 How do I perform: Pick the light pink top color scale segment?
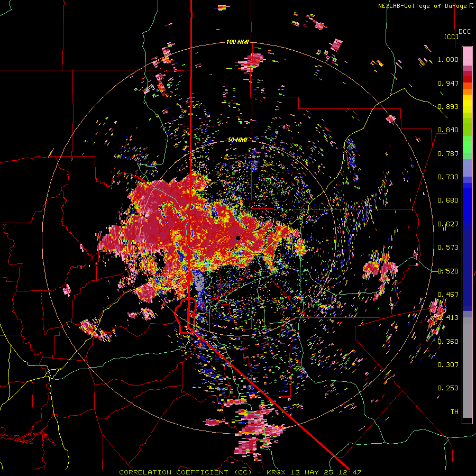click(467, 57)
